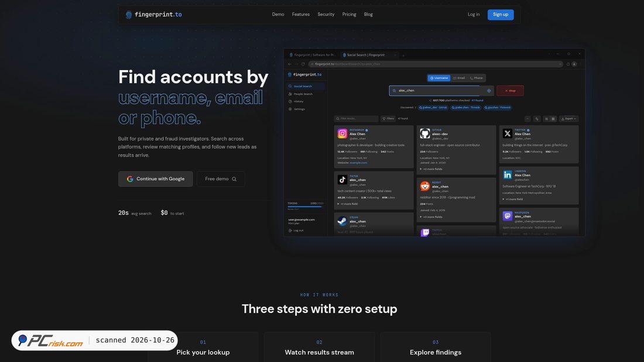Click the Twitch logo on the bottom card
This screenshot has width=644, height=362.
pos(424,232)
